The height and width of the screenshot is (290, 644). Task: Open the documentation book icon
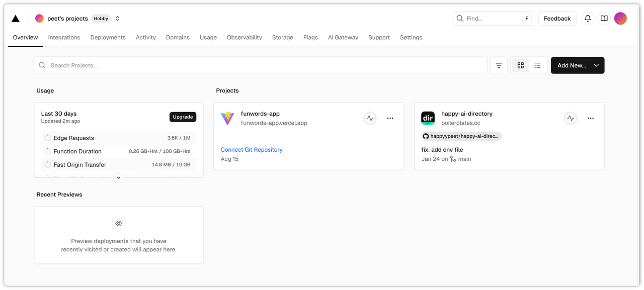(x=604, y=19)
